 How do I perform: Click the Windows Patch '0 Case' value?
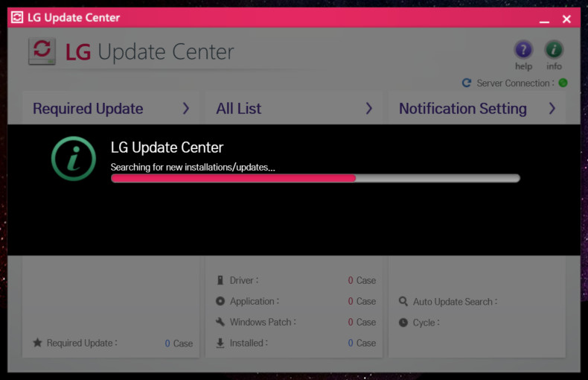pyautogui.click(x=362, y=322)
